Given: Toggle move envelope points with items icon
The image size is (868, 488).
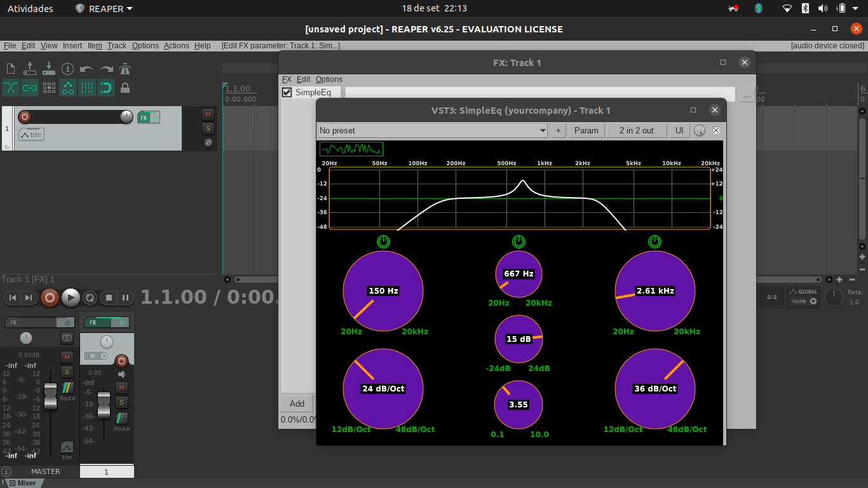Looking at the screenshot, I should [x=68, y=88].
